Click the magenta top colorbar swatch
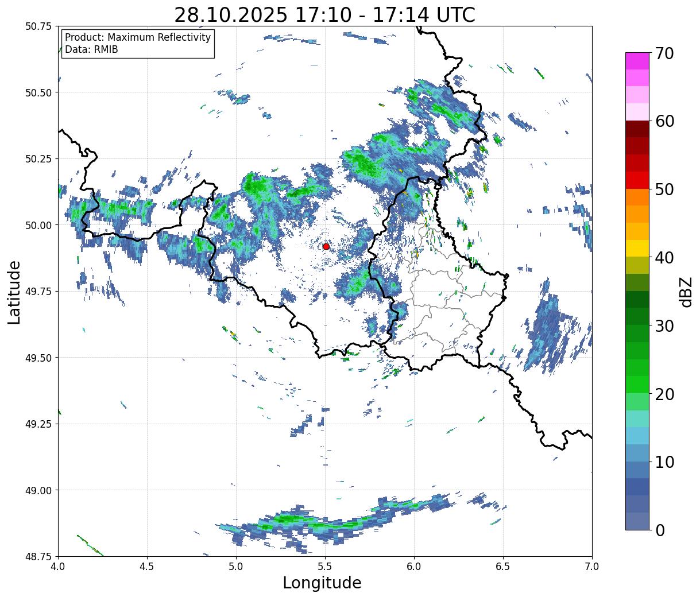 [637, 61]
